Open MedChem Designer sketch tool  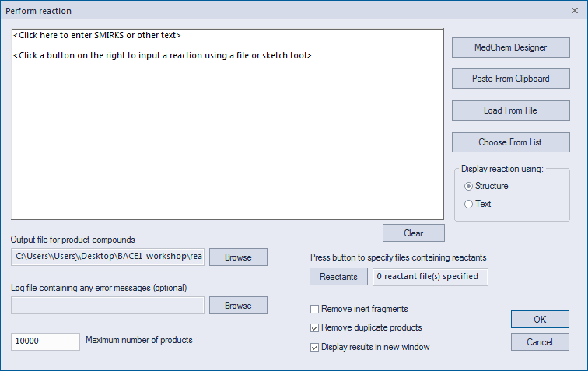pos(510,47)
